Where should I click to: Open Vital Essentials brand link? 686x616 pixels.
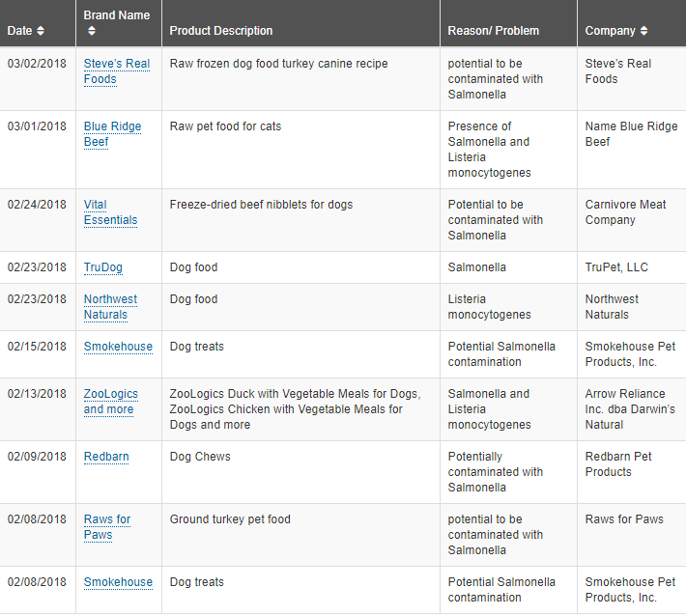pos(110,212)
